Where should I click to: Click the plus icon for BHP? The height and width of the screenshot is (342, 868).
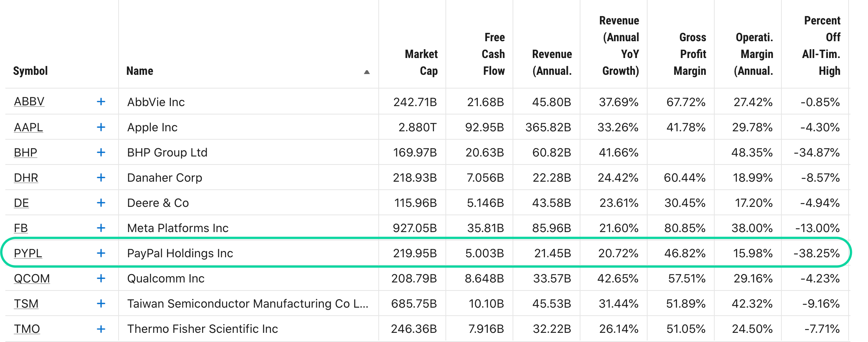(x=101, y=152)
